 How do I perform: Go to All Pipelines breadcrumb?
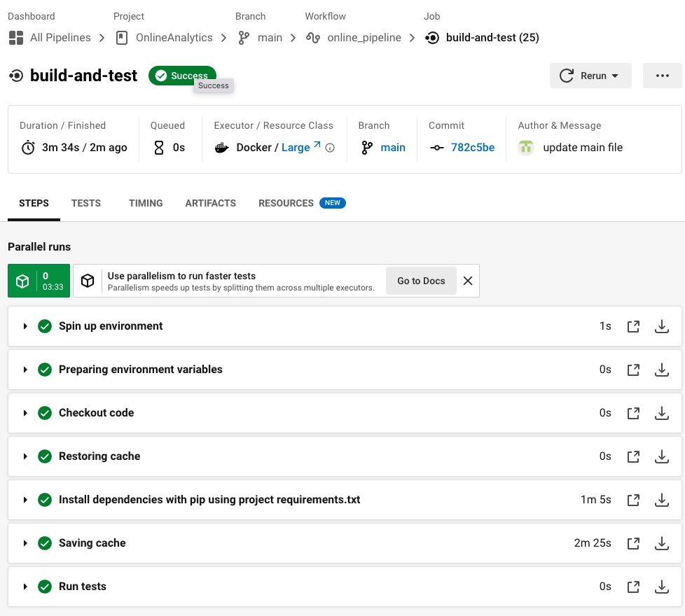(x=60, y=38)
